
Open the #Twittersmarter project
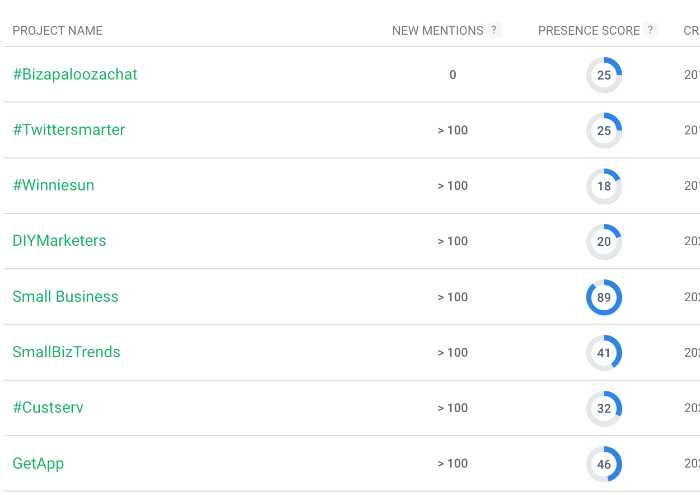(69, 130)
